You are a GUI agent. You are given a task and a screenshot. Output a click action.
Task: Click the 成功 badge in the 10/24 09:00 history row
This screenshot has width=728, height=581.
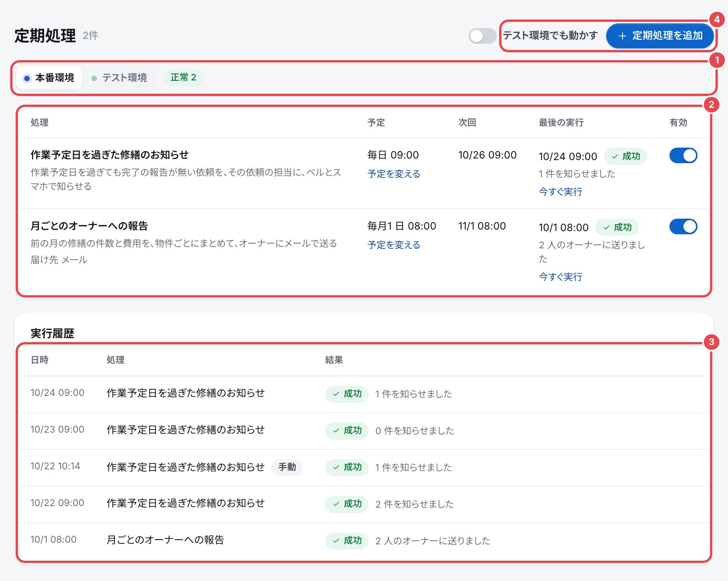coord(347,394)
